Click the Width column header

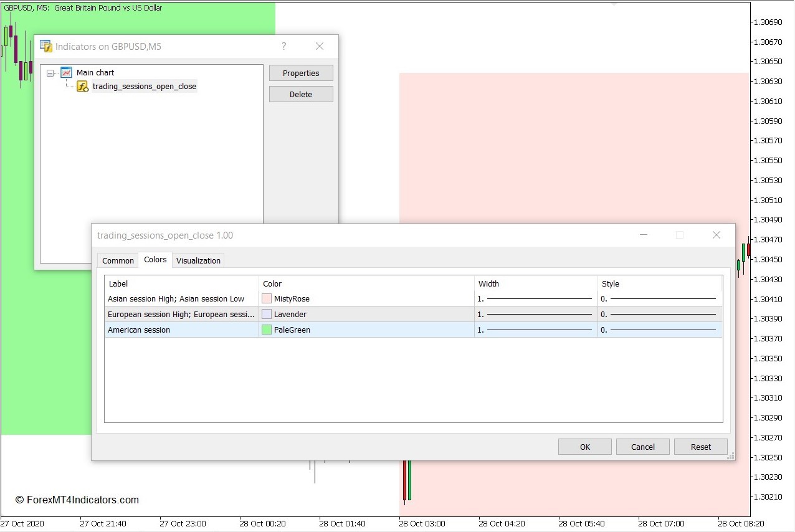coord(536,283)
